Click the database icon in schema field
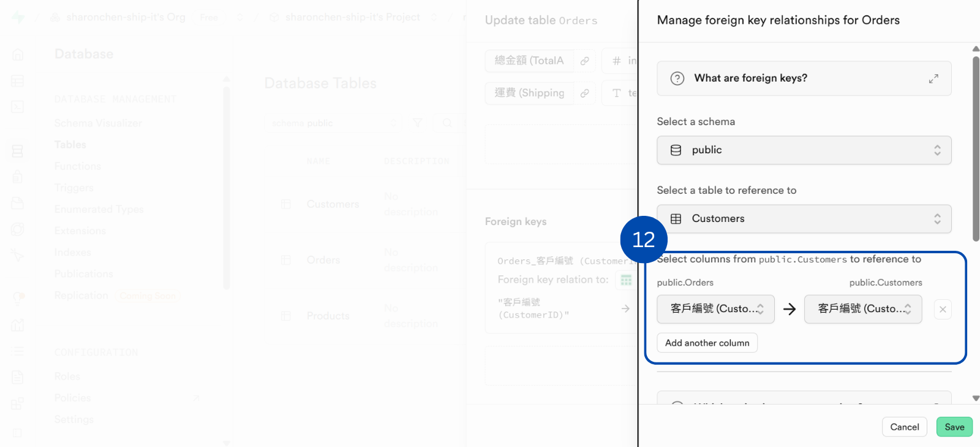980x447 pixels. coord(676,150)
